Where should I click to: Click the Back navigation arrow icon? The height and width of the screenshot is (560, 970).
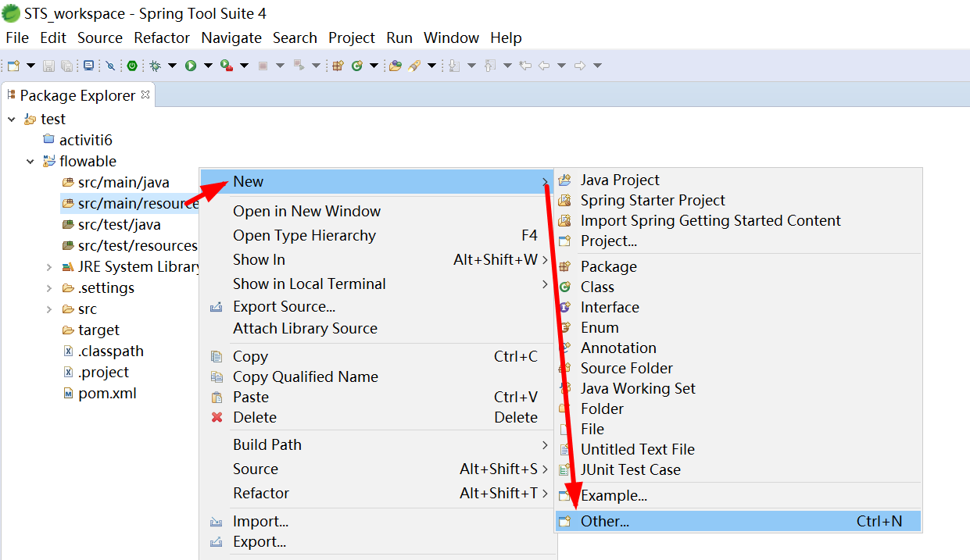tap(543, 66)
